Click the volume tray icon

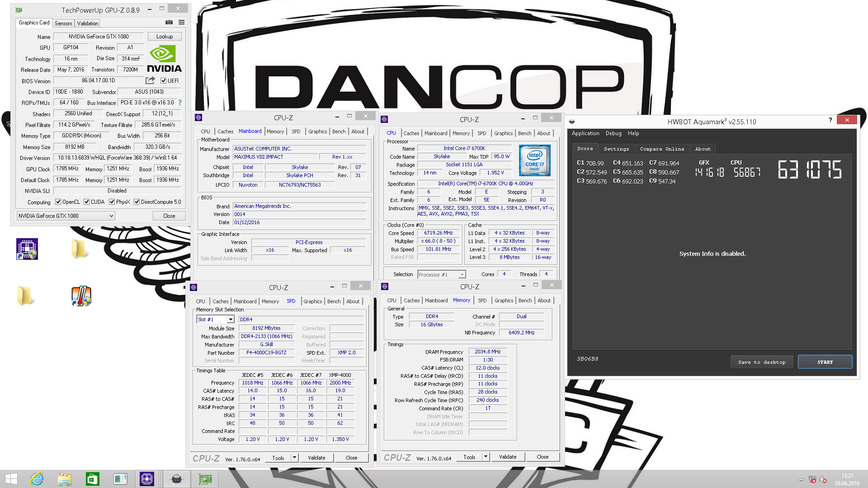click(x=823, y=479)
